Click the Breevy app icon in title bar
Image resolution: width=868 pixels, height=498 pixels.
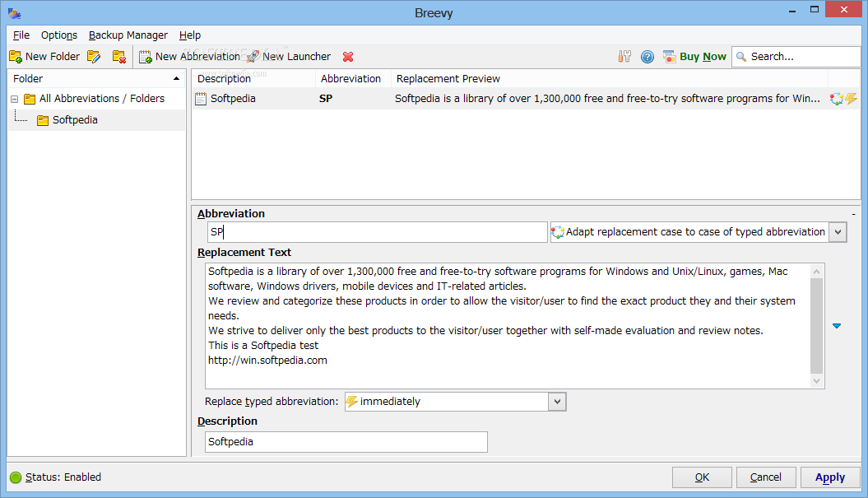pyautogui.click(x=14, y=13)
